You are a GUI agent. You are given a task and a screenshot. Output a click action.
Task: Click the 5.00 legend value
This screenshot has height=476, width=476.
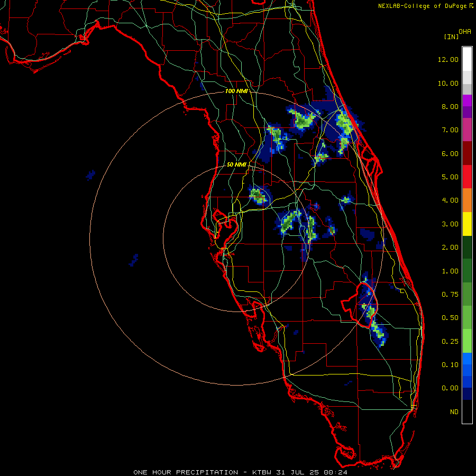point(450,177)
